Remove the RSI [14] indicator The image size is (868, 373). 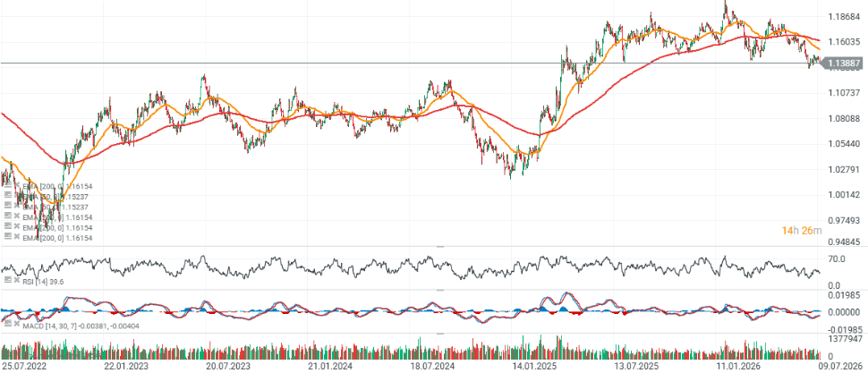(17, 279)
